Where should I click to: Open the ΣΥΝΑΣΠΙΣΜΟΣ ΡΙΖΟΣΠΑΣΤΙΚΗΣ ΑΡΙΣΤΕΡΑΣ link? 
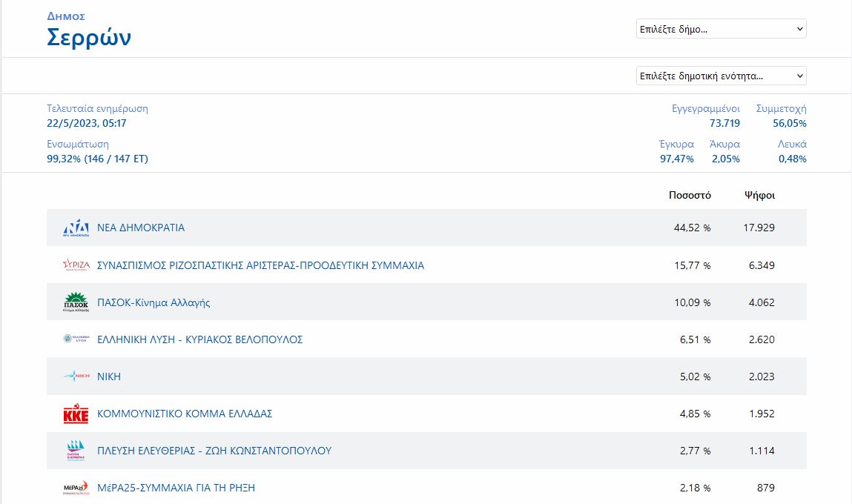(x=260, y=265)
